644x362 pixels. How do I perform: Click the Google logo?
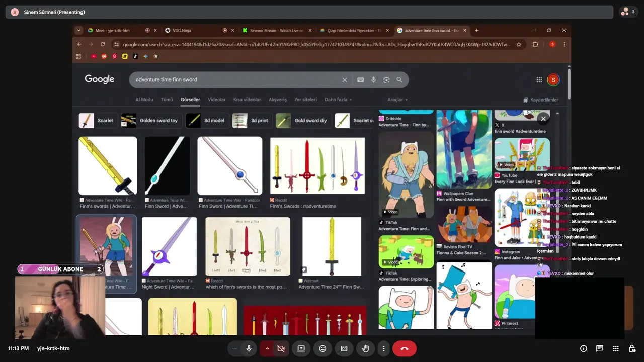pos(99,79)
